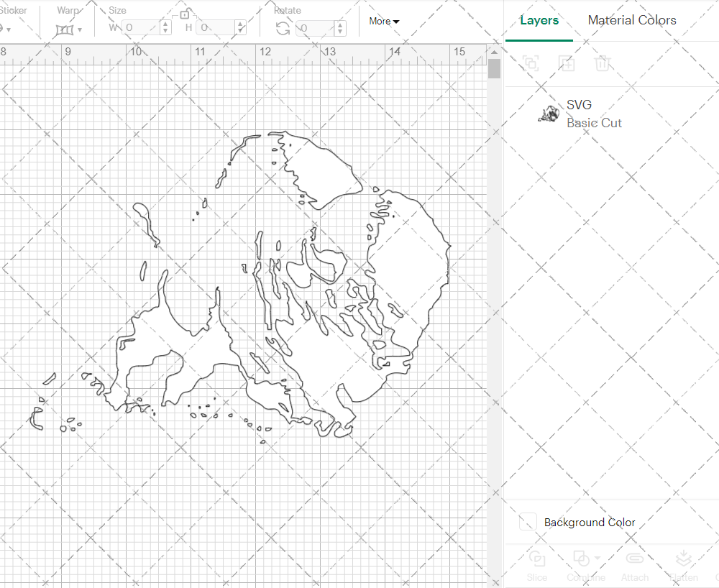The image size is (719, 588).
Task: Click the Rotate icon
Action: tap(283, 29)
